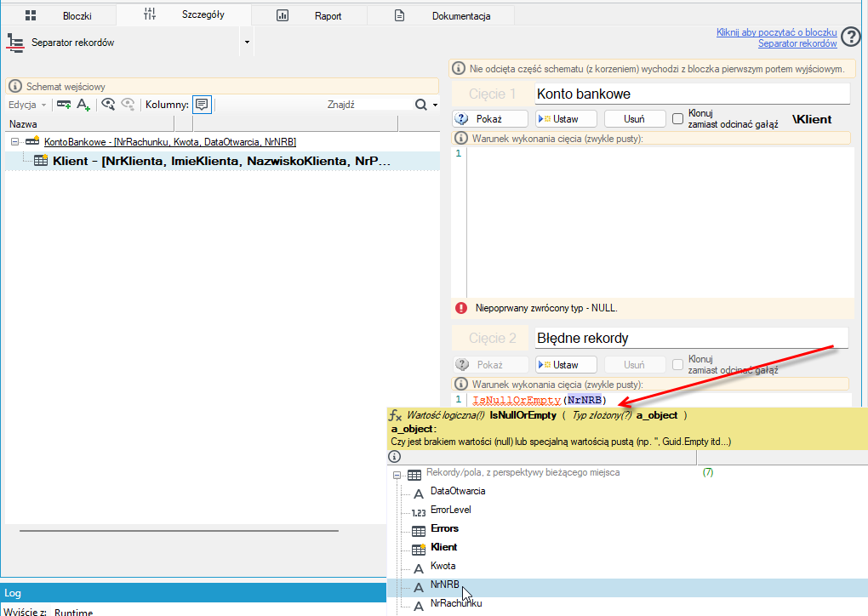
Task: Open the Raport tab
Action: click(x=310, y=15)
